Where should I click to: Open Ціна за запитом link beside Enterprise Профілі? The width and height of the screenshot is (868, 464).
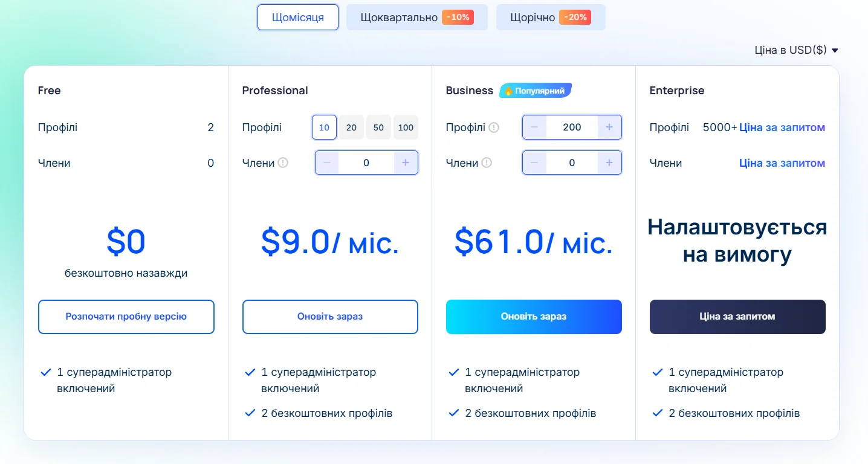(782, 127)
